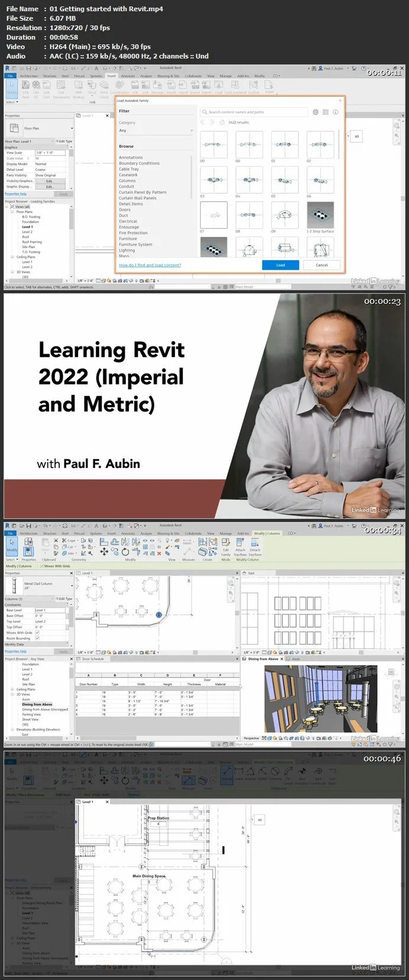Click the highlighted Aligned dimension tool in last frame
This screenshot has height=980, width=409.
227,774
